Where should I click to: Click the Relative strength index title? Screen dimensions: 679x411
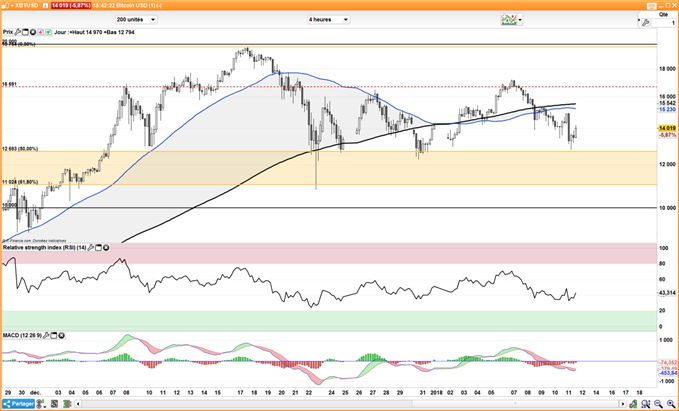pos(45,248)
